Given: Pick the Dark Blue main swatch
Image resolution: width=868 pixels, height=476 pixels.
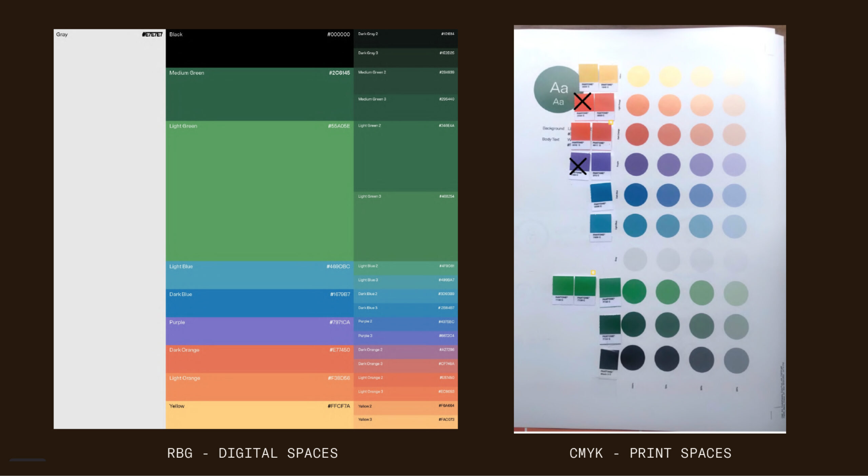Looking at the screenshot, I should click(260, 303).
